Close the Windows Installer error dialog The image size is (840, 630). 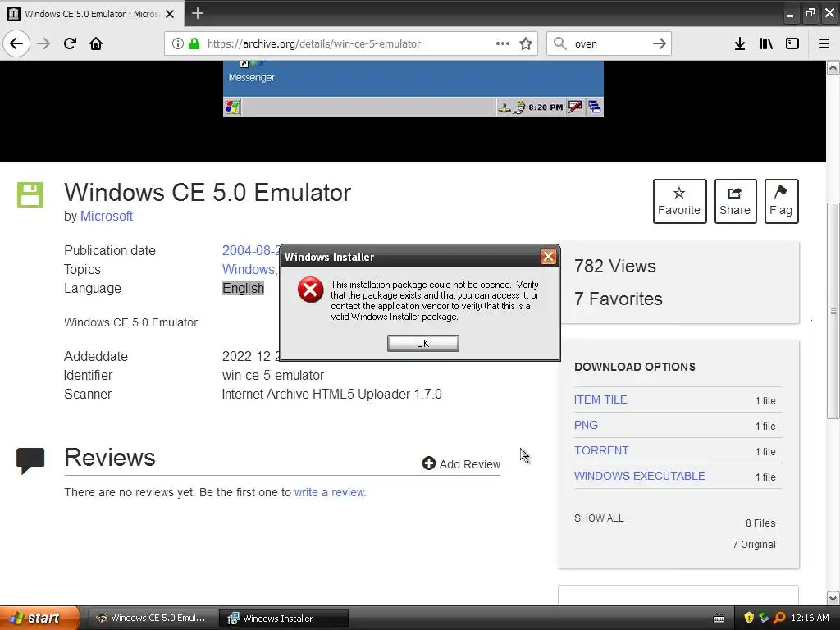pos(548,257)
